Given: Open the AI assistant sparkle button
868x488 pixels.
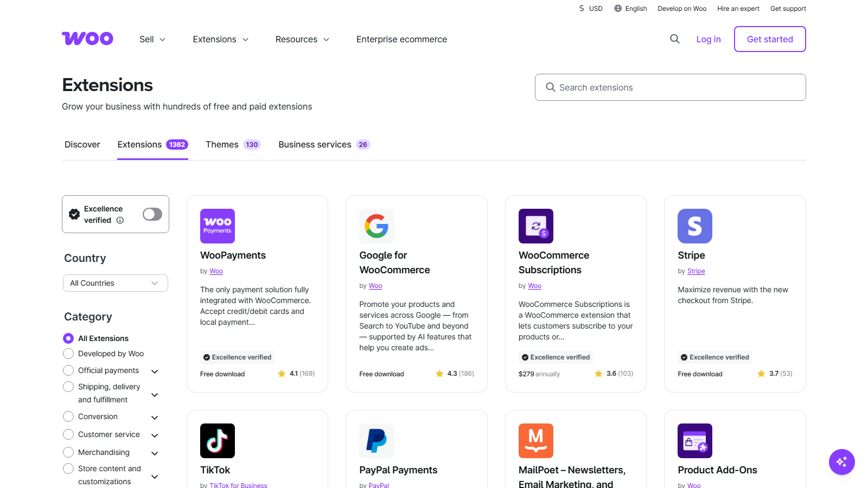Looking at the screenshot, I should (842, 462).
